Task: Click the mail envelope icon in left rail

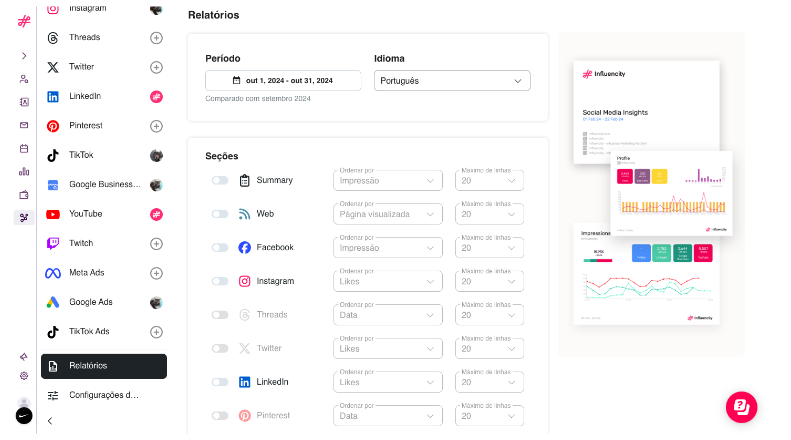Action: click(x=24, y=125)
